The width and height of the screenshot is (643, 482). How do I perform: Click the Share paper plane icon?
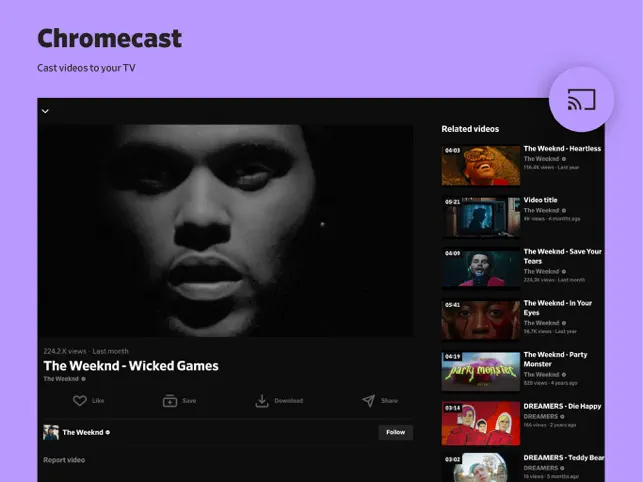click(x=369, y=401)
